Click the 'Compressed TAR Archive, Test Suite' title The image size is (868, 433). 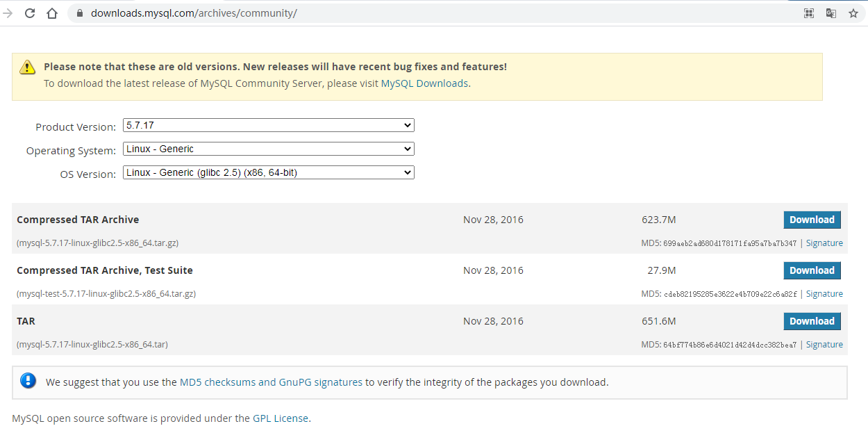[105, 270]
